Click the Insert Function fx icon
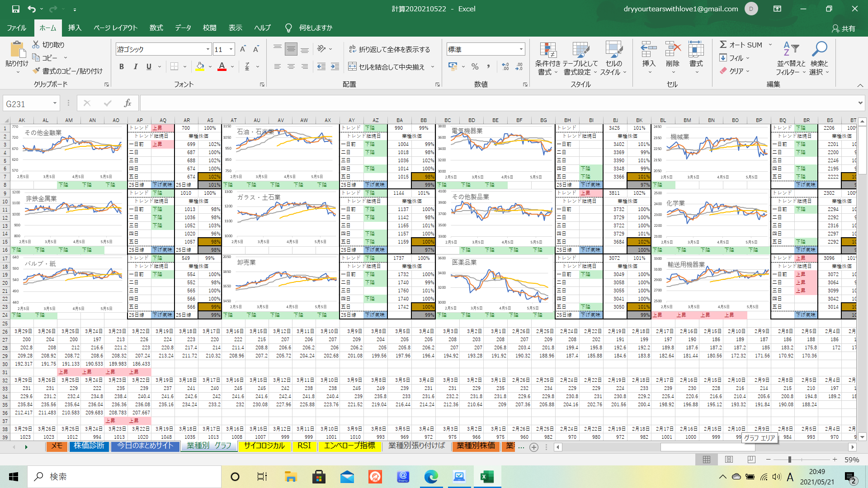 (127, 103)
